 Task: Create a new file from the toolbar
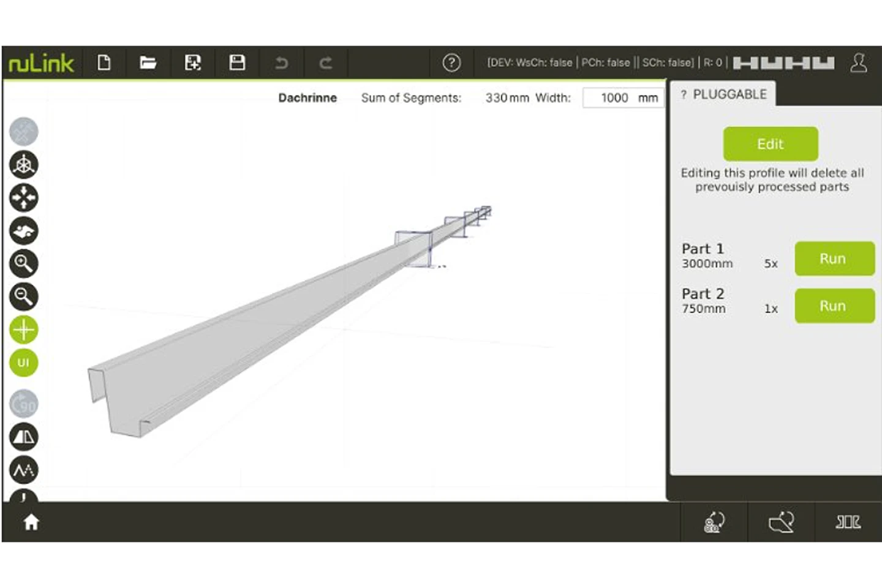[x=104, y=62]
